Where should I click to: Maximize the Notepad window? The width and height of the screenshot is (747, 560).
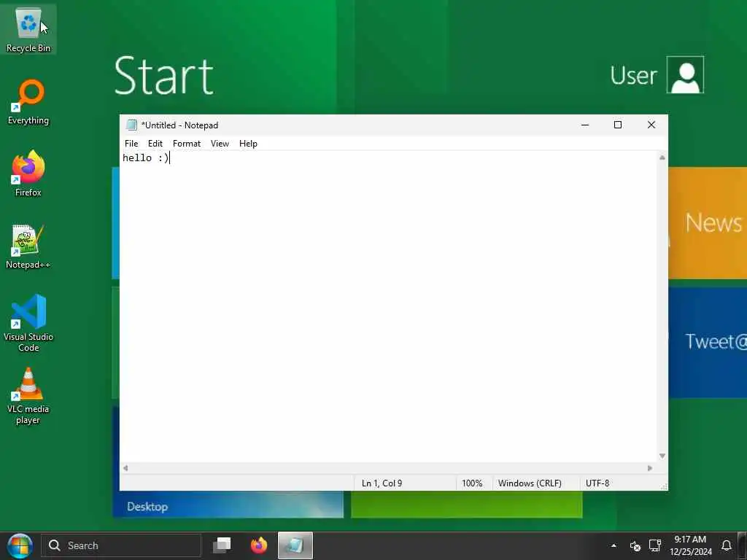(618, 125)
